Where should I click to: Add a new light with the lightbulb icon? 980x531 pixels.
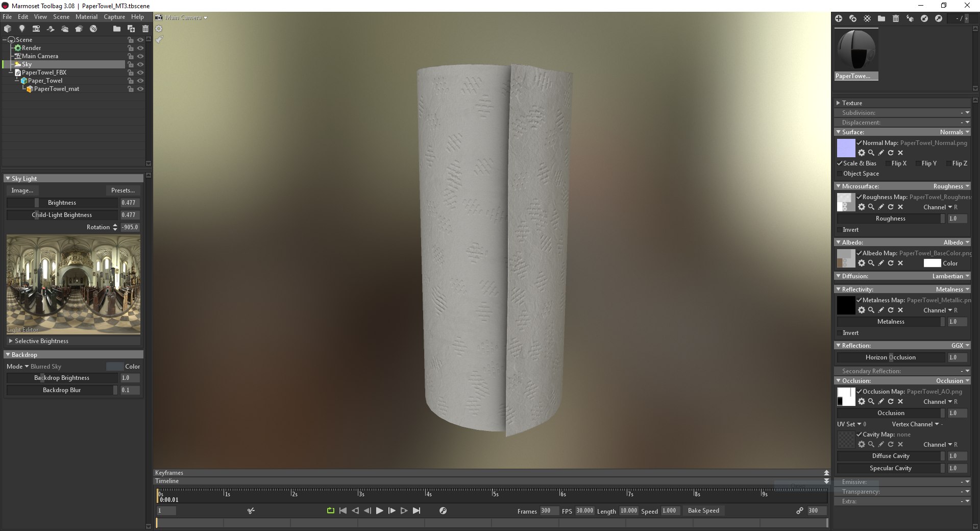[22, 29]
